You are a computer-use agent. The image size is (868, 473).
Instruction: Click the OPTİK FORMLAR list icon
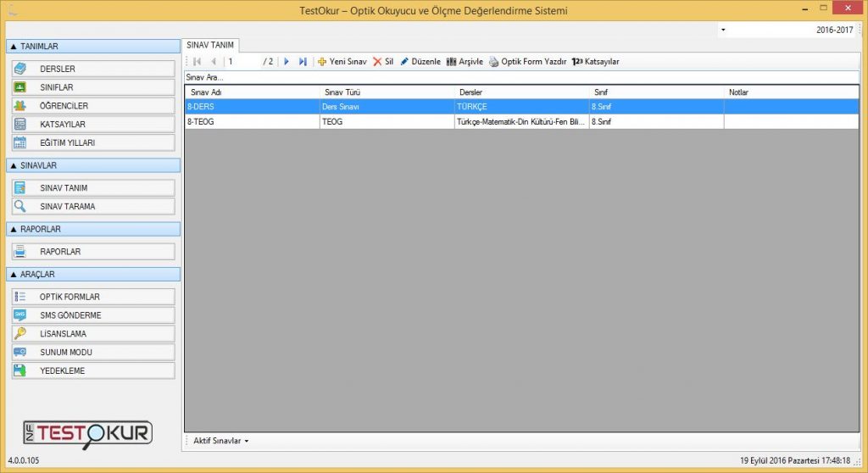pyautogui.click(x=20, y=297)
